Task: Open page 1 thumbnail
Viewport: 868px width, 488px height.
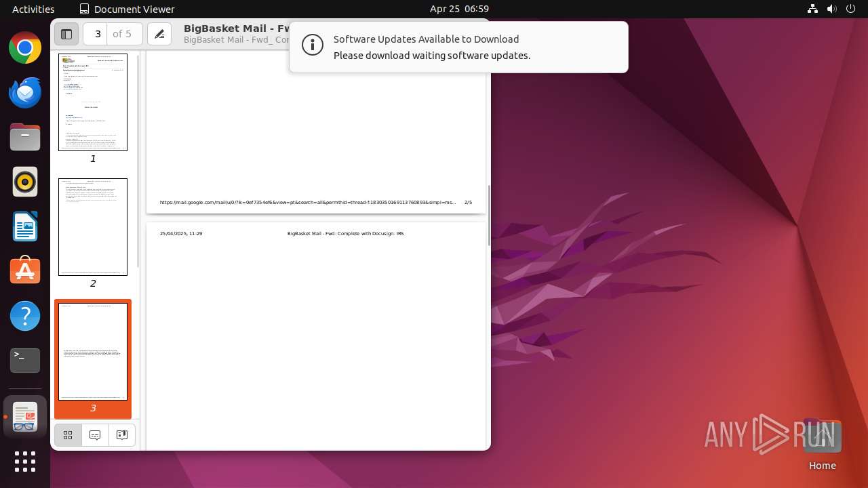Action: 93,102
